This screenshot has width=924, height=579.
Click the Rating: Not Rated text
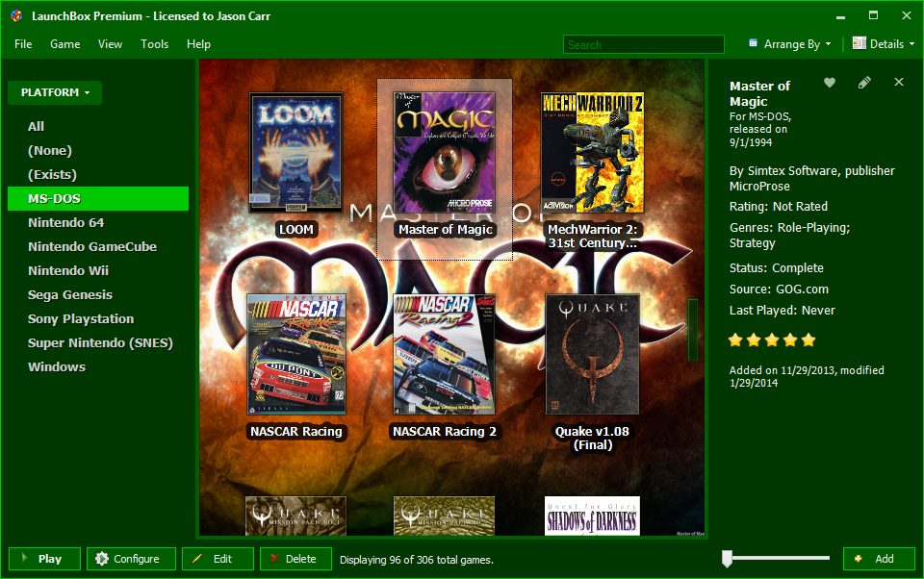[x=779, y=207]
